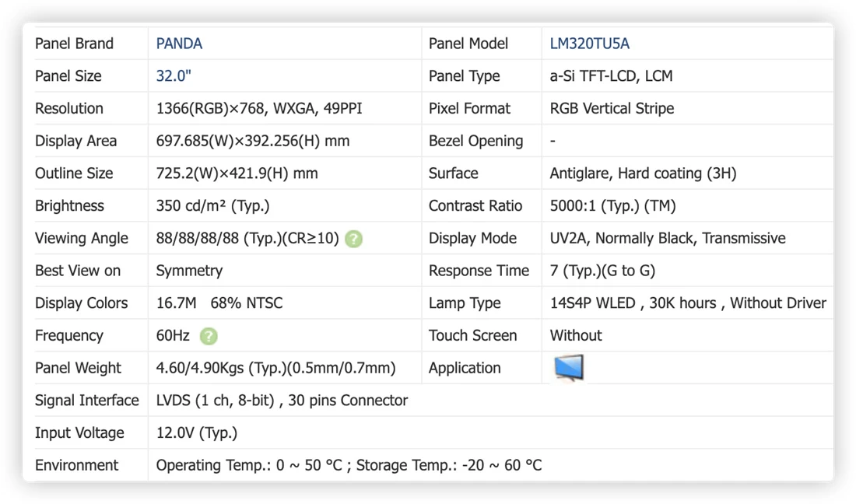
Task: Click the Panel Brand label
Action: pyautogui.click(x=74, y=44)
